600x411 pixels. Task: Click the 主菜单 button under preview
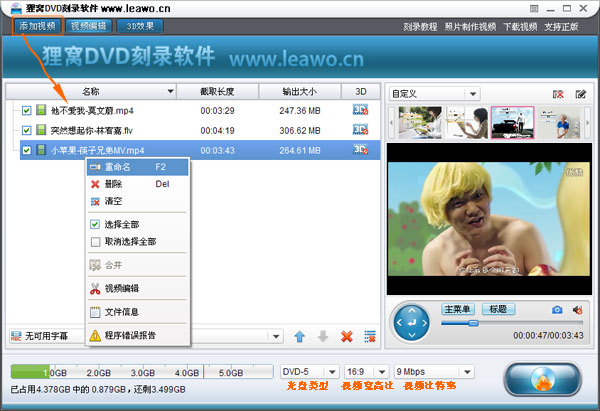(458, 309)
